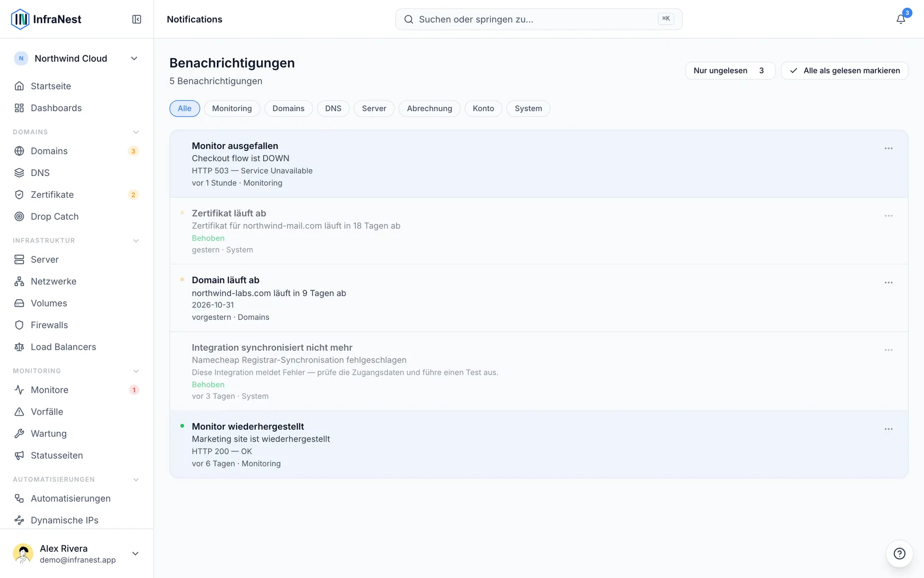Focus the Suchen oder springen search field
The width and height of the screenshot is (924, 578).
point(539,19)
